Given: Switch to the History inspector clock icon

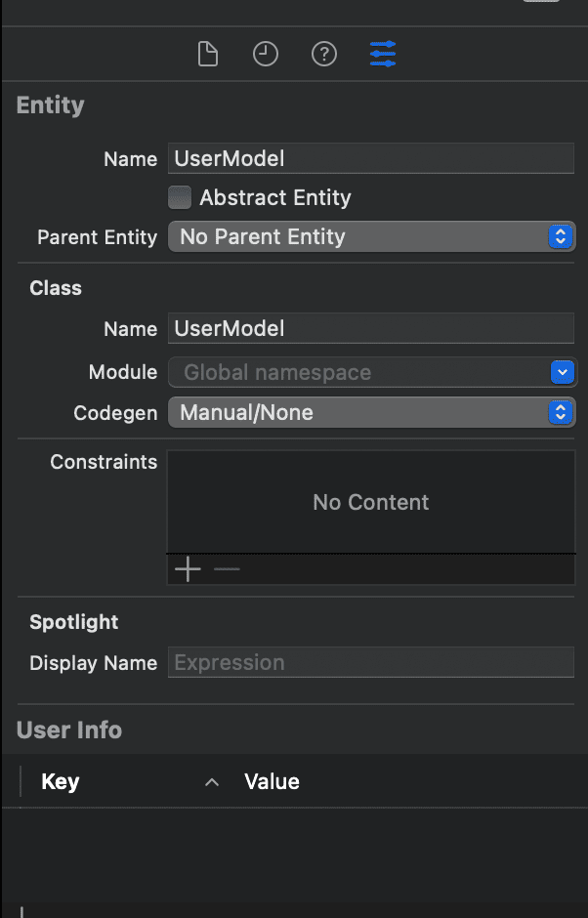Looking at the screenshot, I should (x=266, y=55).
